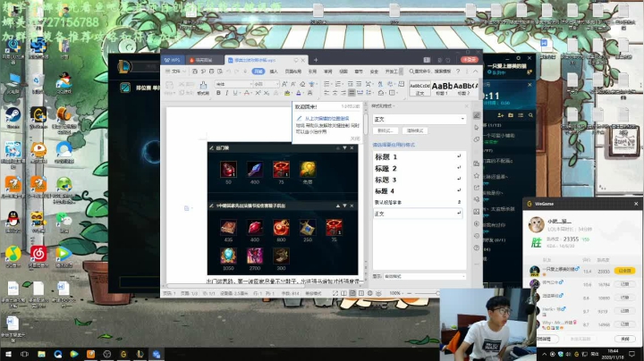Screen dimensions: 644x361
Task: Switch to the 开始 ribbon tab
Action: click(258, 71)
